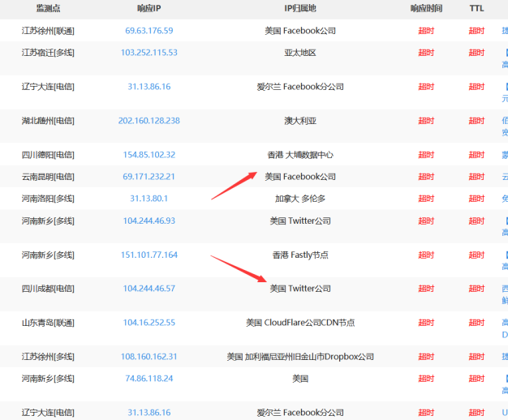The image size is (508, 420).
Task: Click TTL 超时 in the 河南洛阳 row
Action: (476, 199)
